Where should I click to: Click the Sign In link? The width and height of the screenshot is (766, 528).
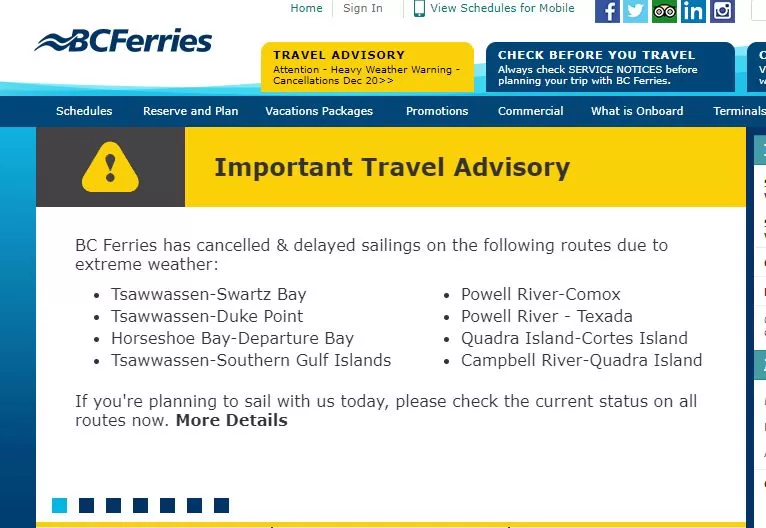click(362, 8)
